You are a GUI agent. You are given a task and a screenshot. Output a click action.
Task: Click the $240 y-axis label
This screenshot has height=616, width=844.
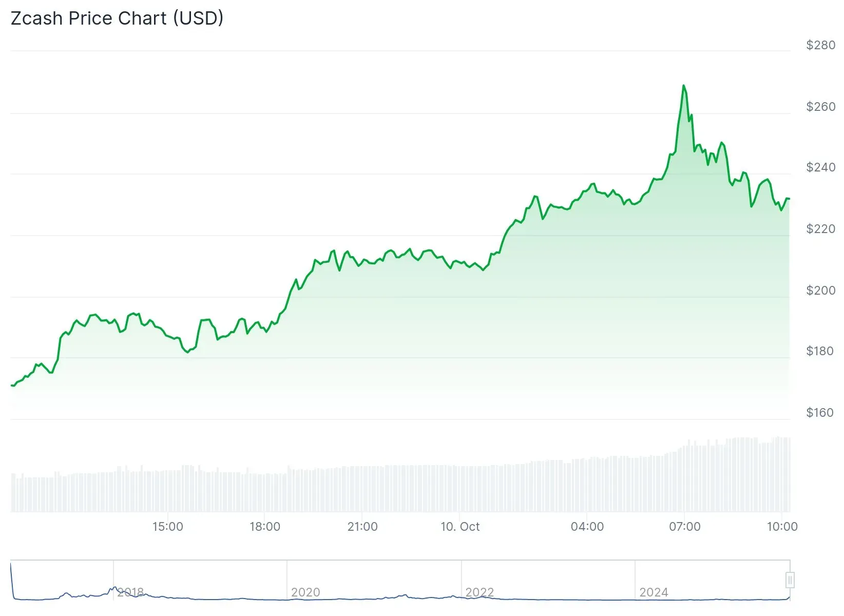tap(820, 167)
